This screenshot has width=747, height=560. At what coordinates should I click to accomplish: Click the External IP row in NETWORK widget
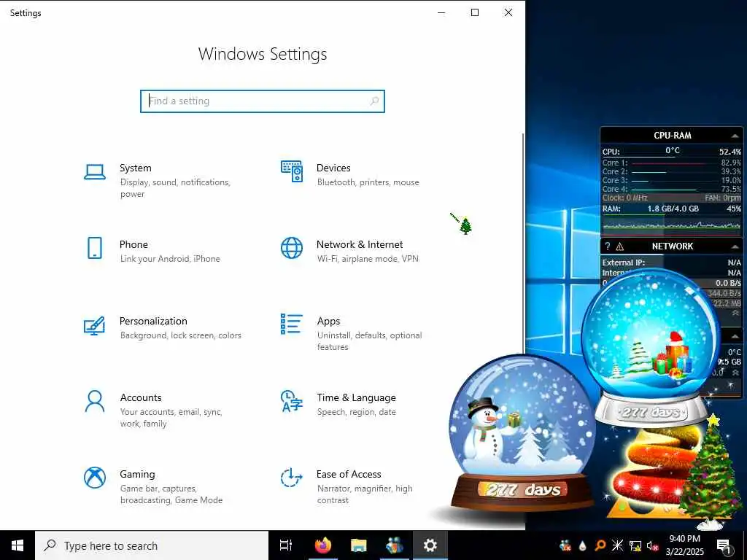pyautogui.click(x=671, y=262)
